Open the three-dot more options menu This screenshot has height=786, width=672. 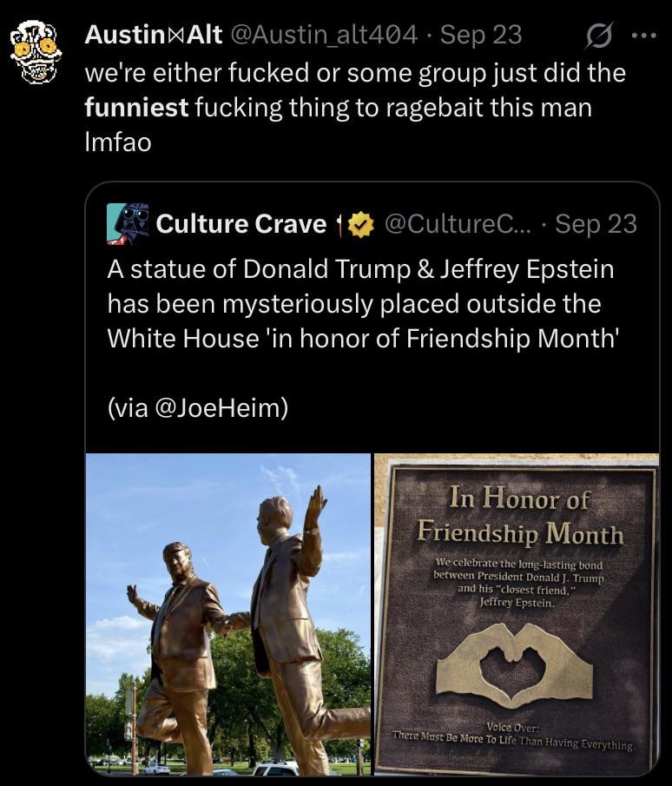pyautogui.click(x=644, y=36)
